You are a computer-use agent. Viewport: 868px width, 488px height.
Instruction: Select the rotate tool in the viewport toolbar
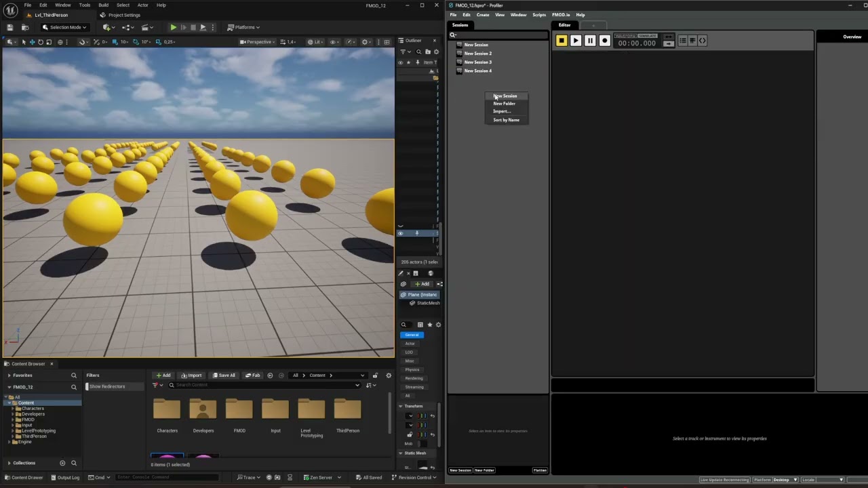point(40,42)
